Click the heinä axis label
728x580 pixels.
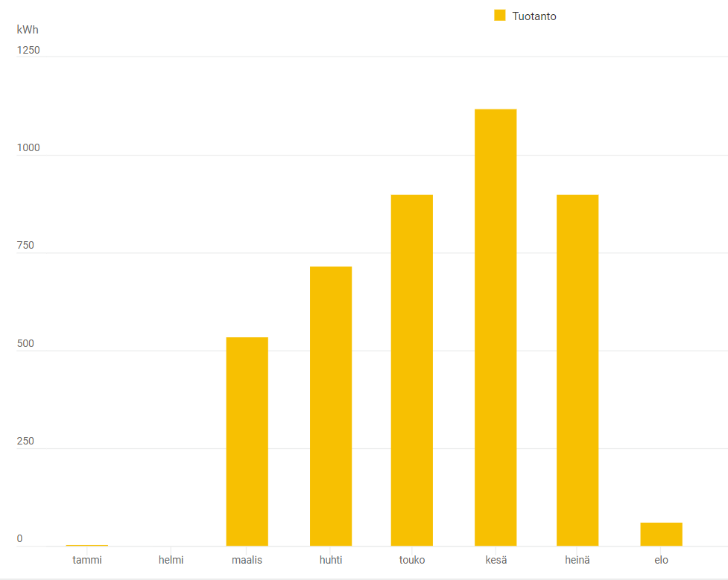[577, 560]
